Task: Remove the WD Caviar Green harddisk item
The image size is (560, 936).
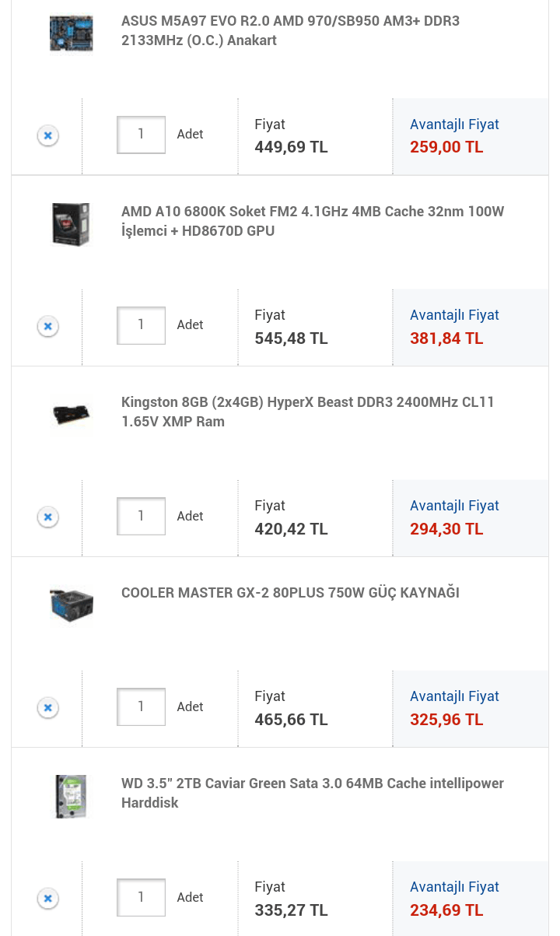Action: (x=47, y=899)
